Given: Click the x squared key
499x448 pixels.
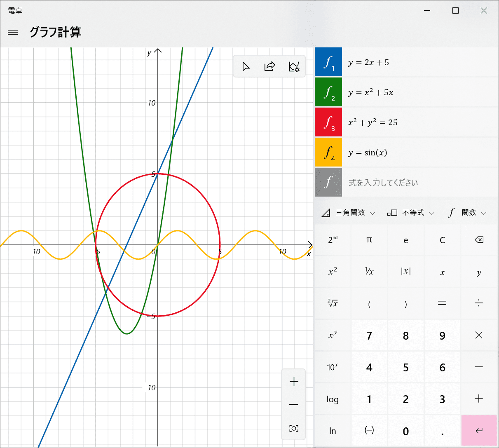Looking at the screenshot, I should click(x=333, y=272).
